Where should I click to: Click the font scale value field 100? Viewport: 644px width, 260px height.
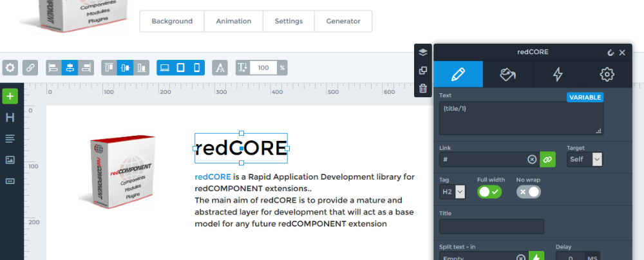[263, 68]
